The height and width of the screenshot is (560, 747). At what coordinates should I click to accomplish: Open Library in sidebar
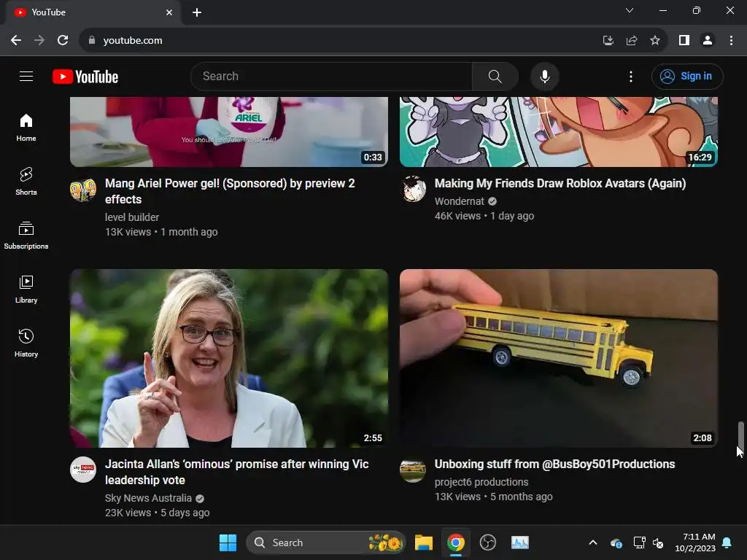tap(26, 289)
